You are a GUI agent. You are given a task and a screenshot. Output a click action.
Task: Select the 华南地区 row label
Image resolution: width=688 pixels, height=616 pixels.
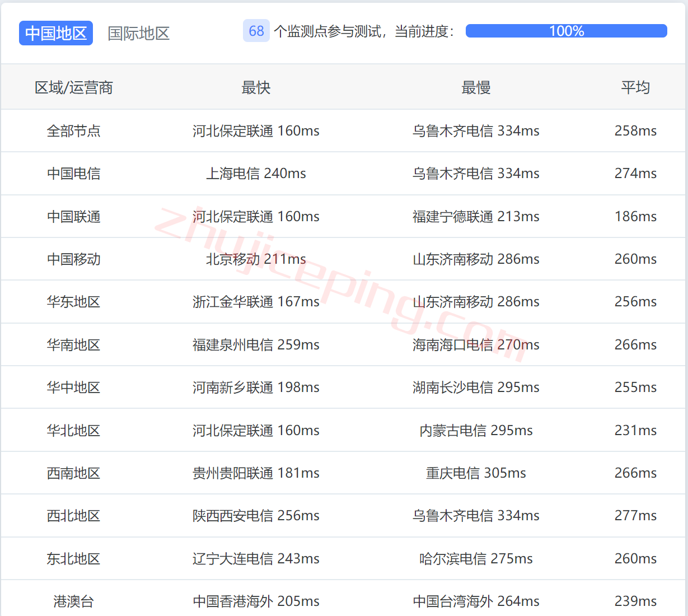(x=74, y=344)
